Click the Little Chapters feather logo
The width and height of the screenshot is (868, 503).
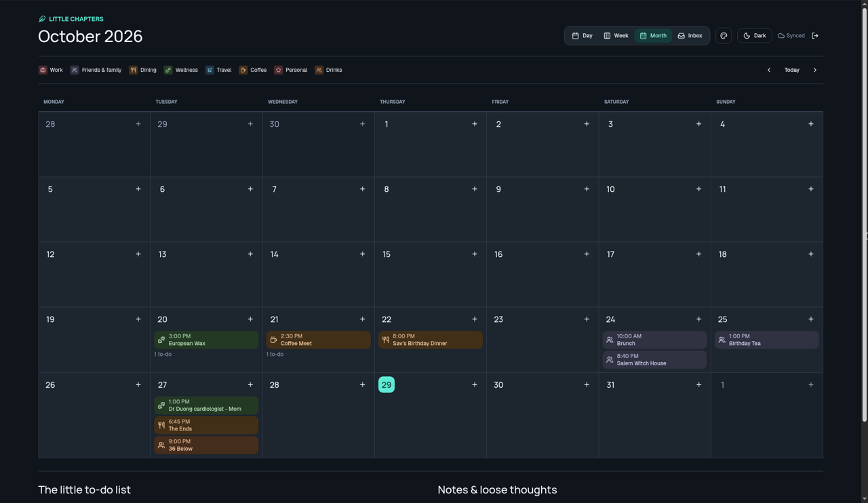pyautogui.click(x=42, y=19)
